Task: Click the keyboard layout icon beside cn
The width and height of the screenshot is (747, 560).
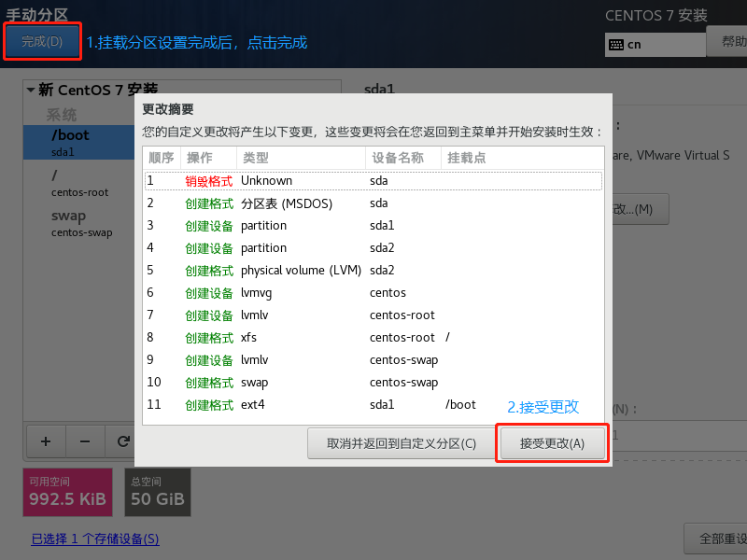Action: click(616, 44)
